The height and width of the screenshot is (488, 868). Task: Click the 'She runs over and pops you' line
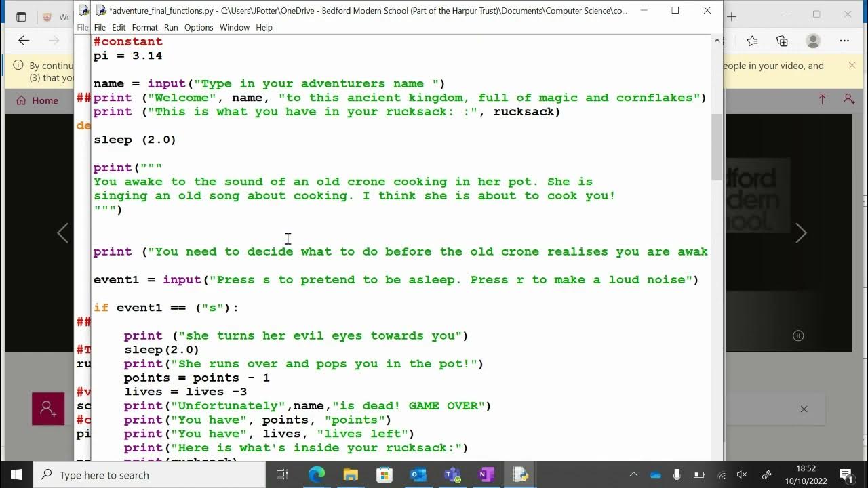point(304,363)
